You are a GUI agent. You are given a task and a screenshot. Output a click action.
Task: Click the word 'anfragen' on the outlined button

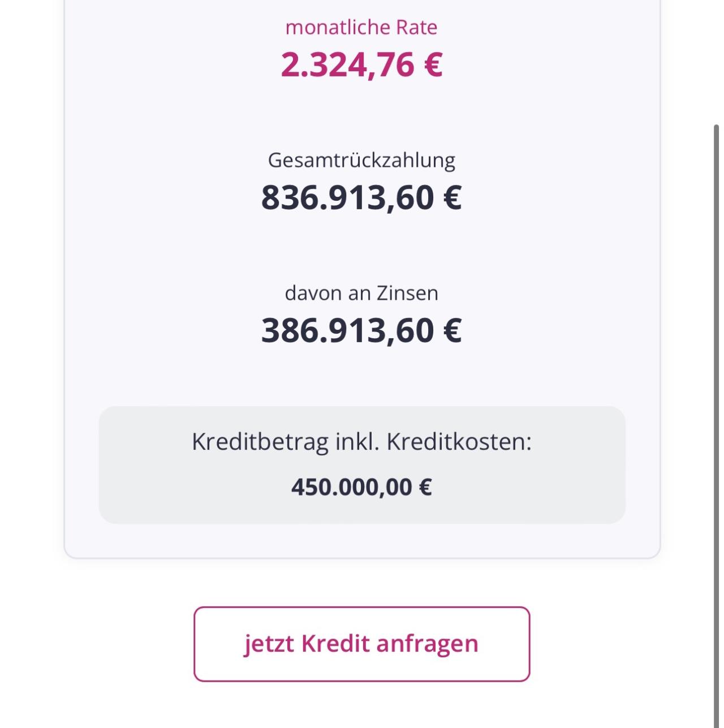pos(427,644)
